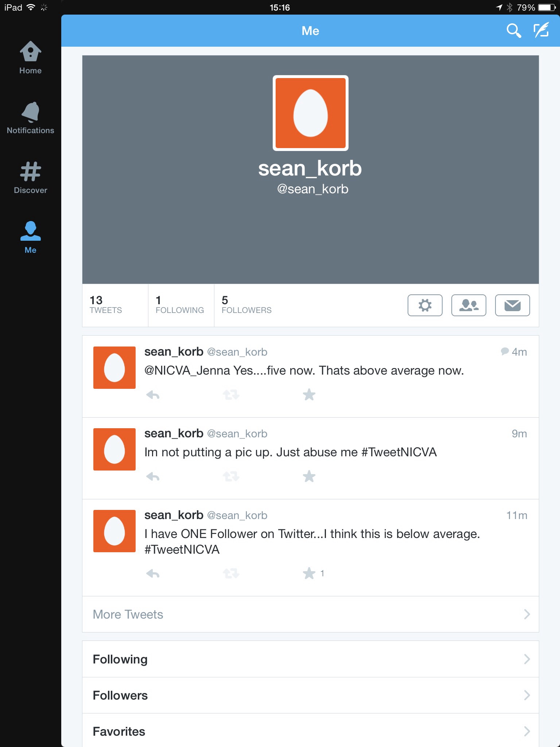Open the conversation bubble on 4m tweet
Image resolution: width=560 pixels, height=747 pixels.
(x=505, y=352)
